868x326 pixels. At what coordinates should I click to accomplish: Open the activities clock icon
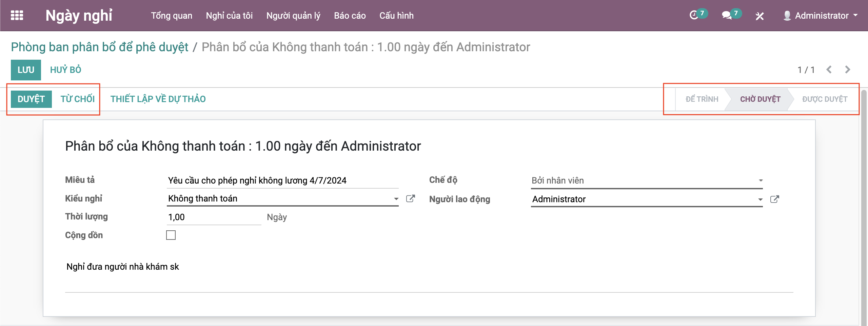click(694, 15)
